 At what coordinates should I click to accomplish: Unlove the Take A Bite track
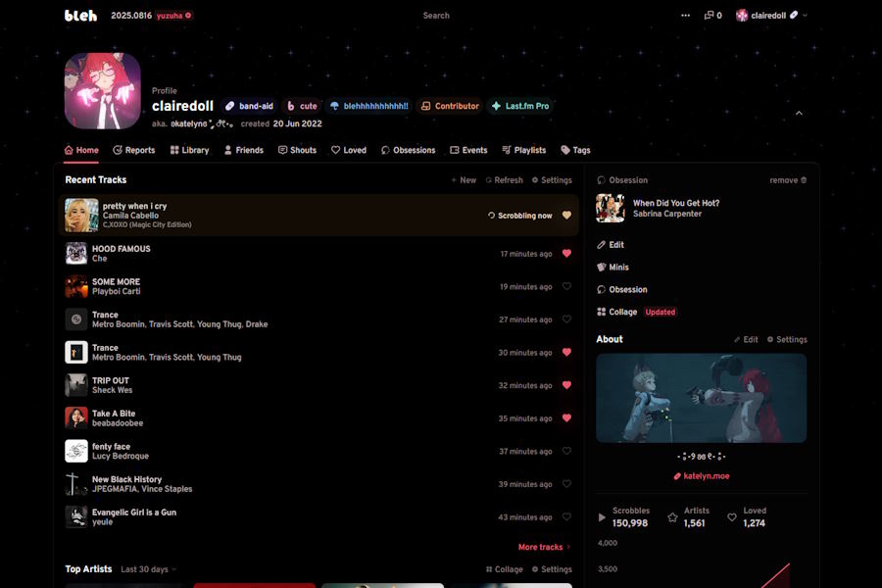click(566, 418)
